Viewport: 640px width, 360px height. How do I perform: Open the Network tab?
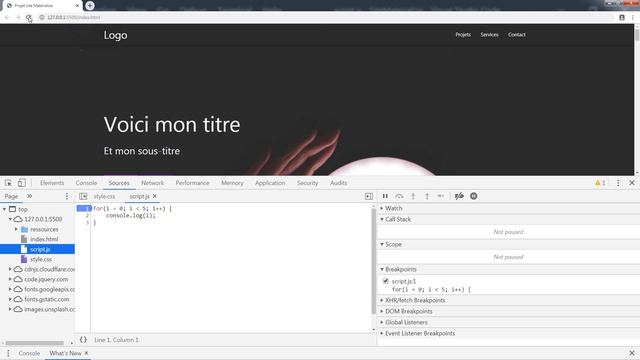point(152,183)
